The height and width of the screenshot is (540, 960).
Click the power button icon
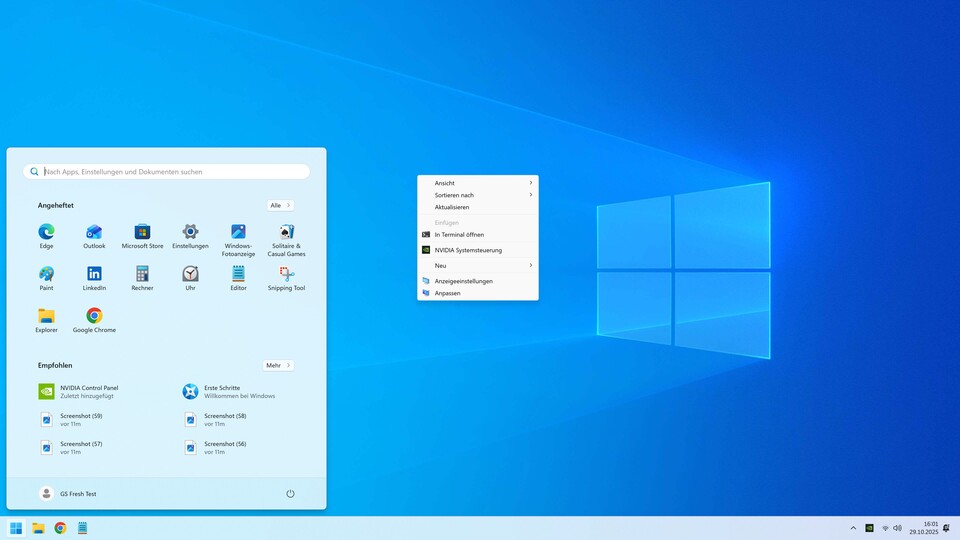(290, 493)
